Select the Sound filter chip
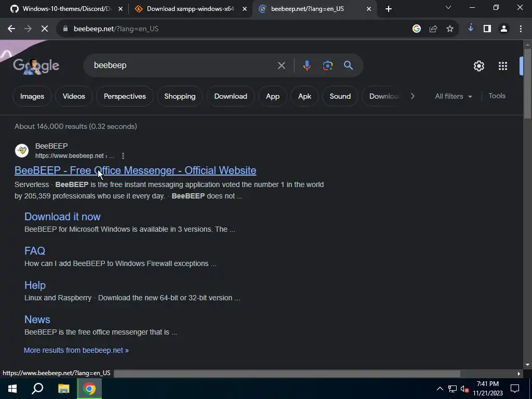 pos(340,96)
